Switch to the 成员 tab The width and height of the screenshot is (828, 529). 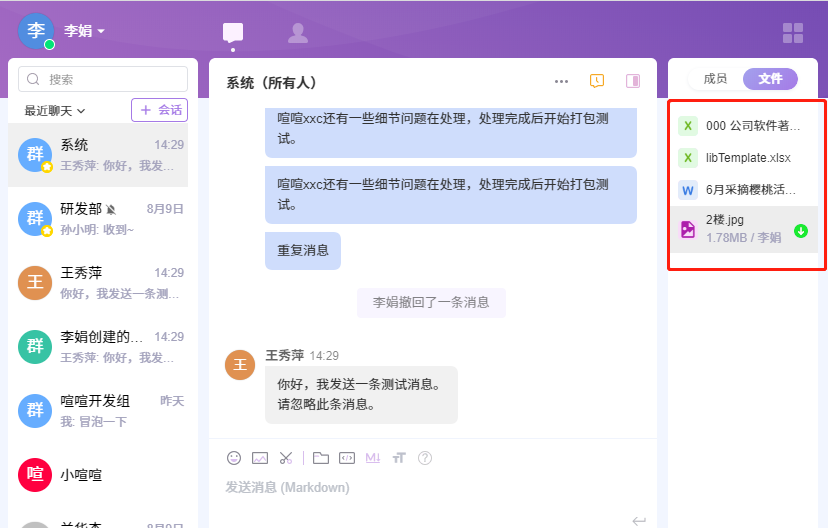point(715,79)
